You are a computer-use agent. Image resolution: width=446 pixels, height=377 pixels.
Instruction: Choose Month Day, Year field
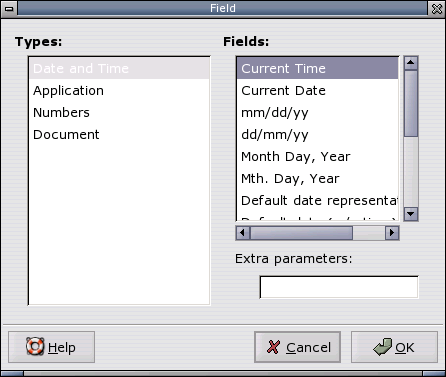pyautogui.click(x=317, y=157)
